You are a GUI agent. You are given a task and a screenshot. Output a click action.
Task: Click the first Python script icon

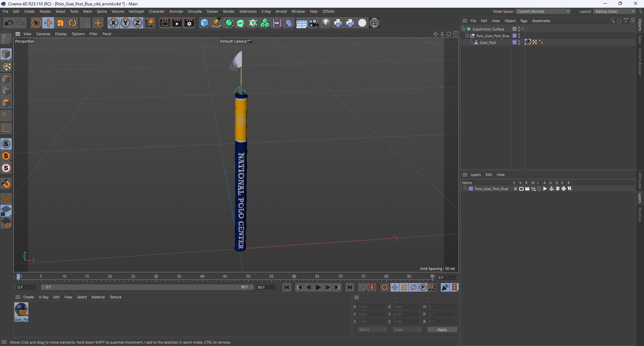[338, 23]
